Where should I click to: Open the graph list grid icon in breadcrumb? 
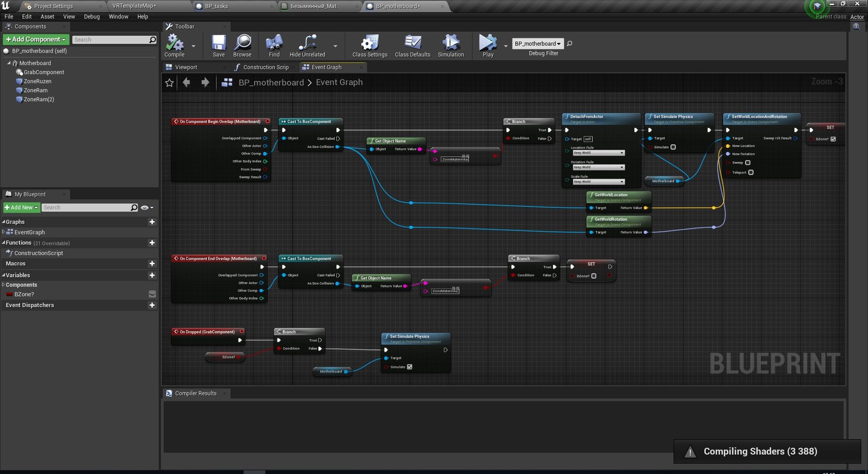point(227,82)
